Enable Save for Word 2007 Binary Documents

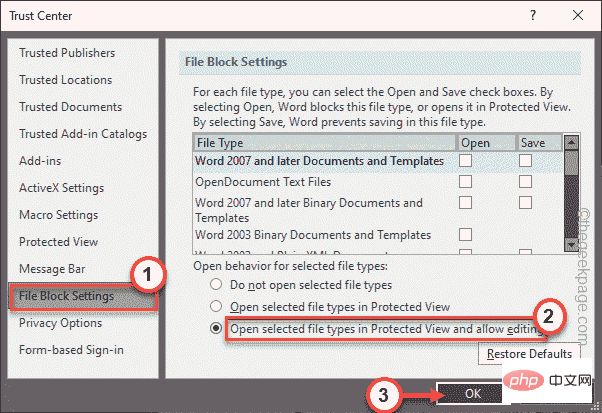(x=525, y=202)
